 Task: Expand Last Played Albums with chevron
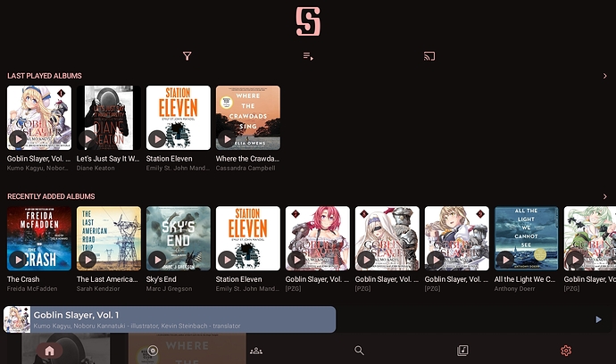(605, 76)
